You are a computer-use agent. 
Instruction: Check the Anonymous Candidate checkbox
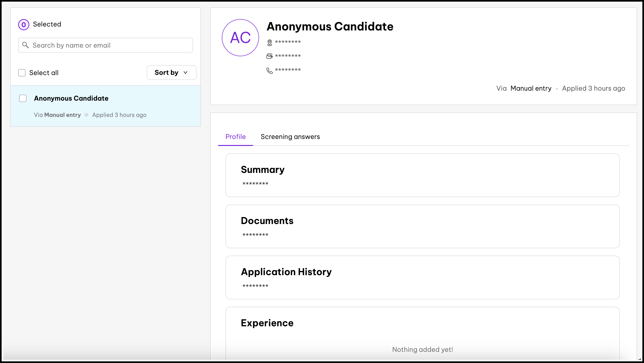point(23,98)
